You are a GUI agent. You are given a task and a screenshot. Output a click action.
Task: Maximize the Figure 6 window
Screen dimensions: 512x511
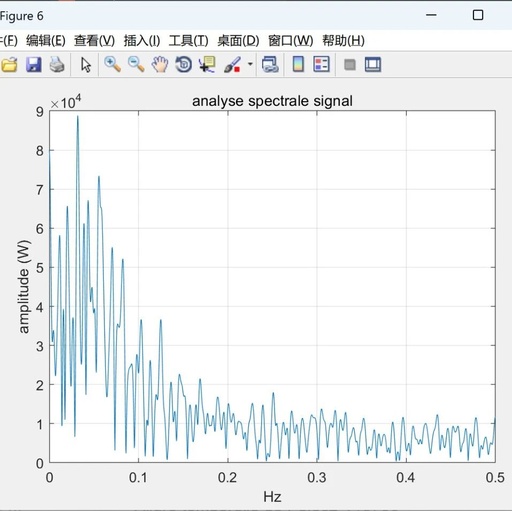(478, 15)
